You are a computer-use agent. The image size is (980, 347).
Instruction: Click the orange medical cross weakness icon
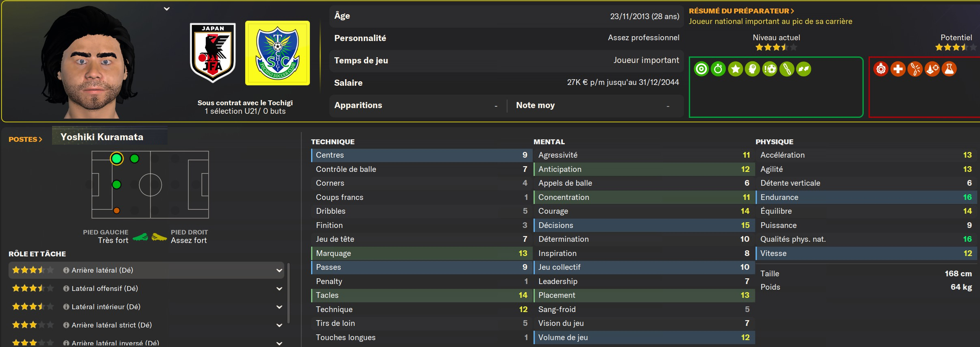[x=898, y=69]
